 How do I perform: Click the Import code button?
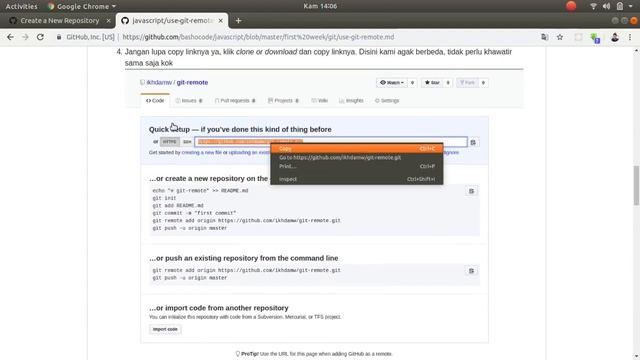[165, 329]
